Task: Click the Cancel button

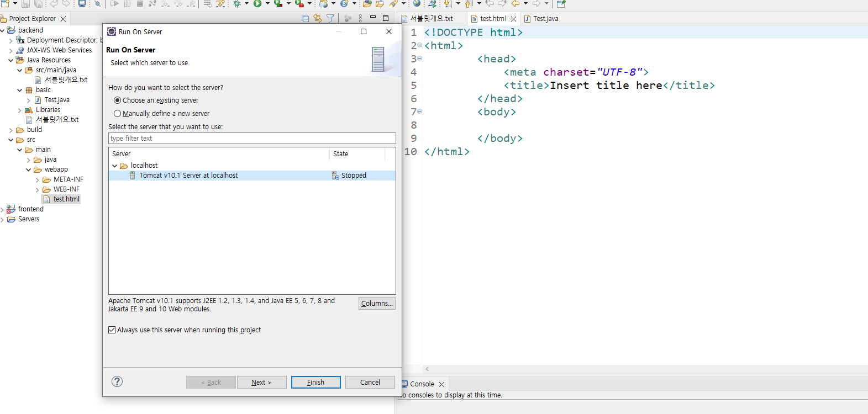Action: pyautogui.click(x=370, y=382)
